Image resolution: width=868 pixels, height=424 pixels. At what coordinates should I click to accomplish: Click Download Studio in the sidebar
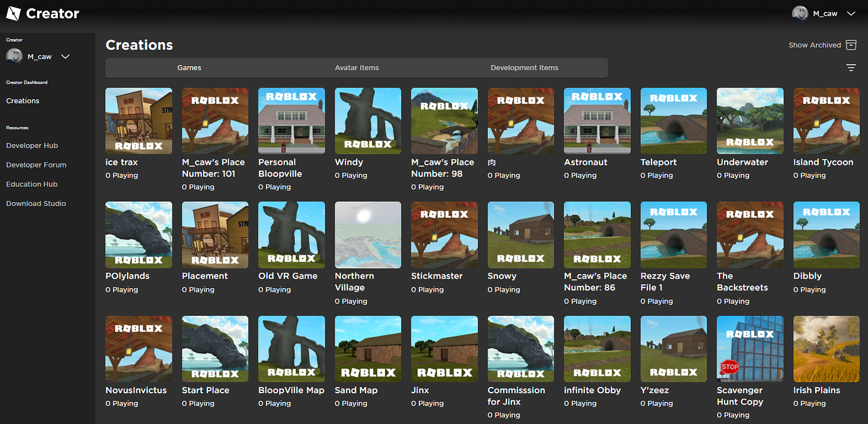[x=35, y=203]
